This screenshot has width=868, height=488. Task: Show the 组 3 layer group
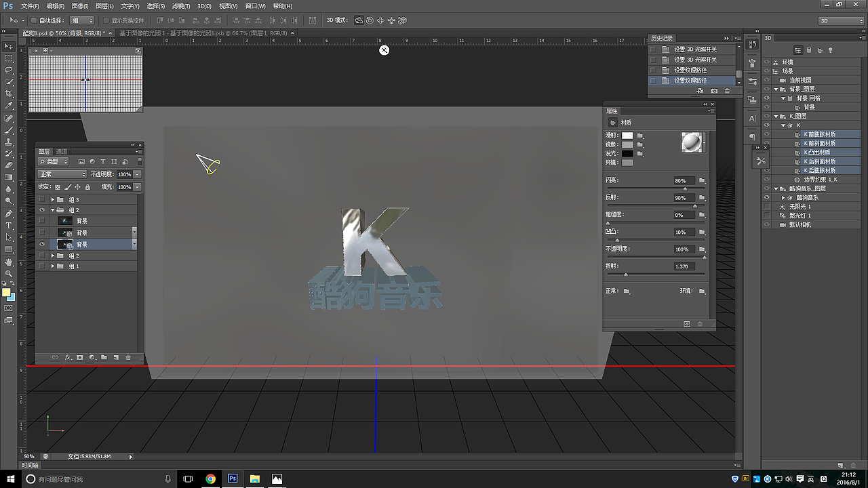(x=42, y=200)
